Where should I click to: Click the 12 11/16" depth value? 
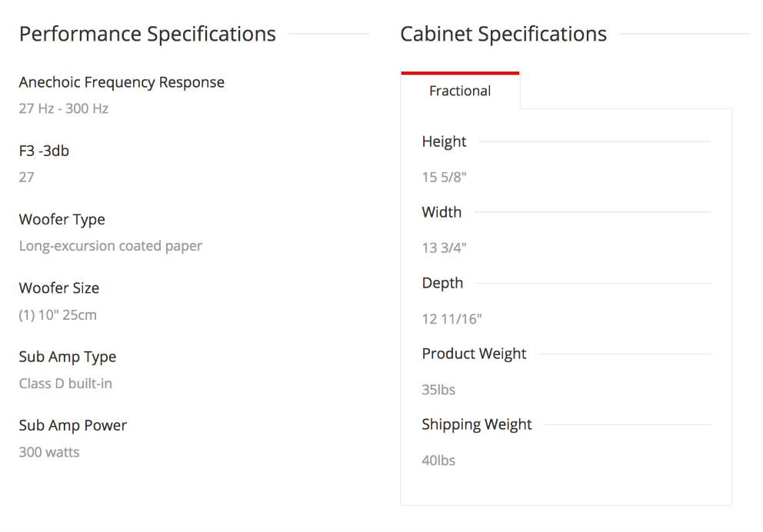(x=451, y=319)
